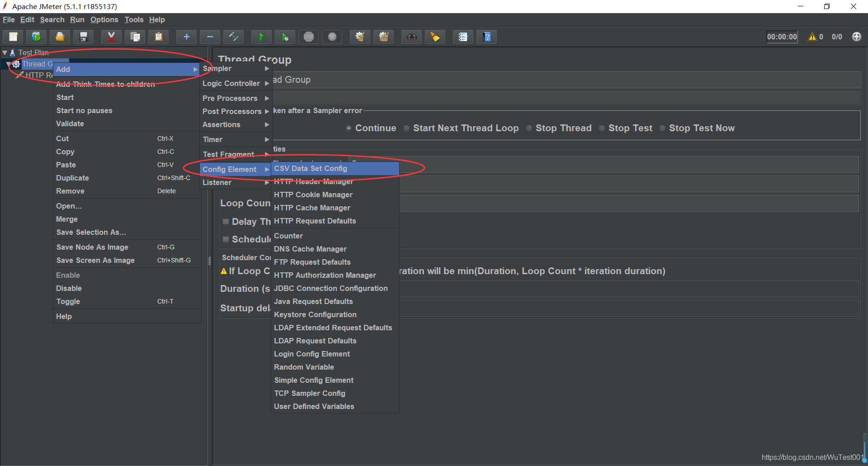Click the 00:00:00 elapsed timer display
Viewport: 868px width, 466px height.
click(782, 37)
